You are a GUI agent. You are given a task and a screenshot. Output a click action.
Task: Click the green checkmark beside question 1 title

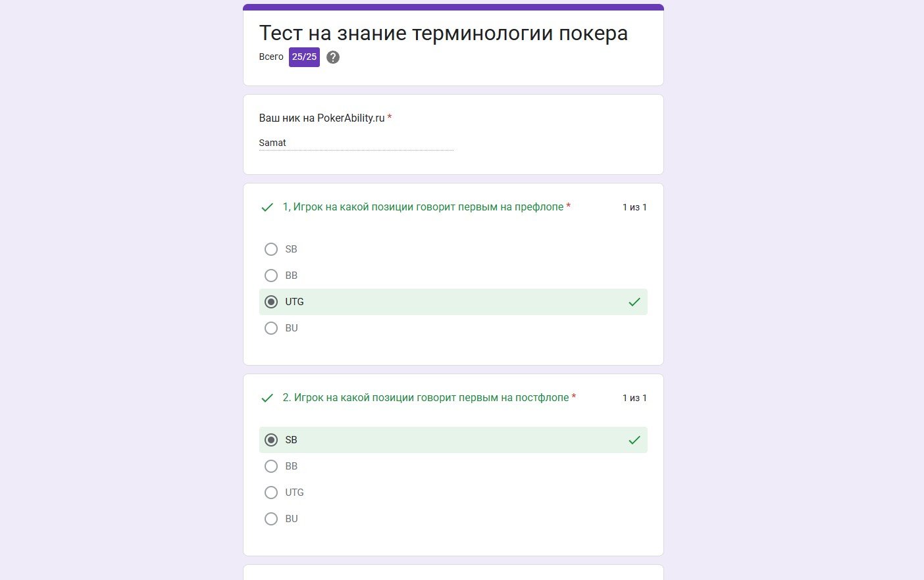click(x=267, y=207)
